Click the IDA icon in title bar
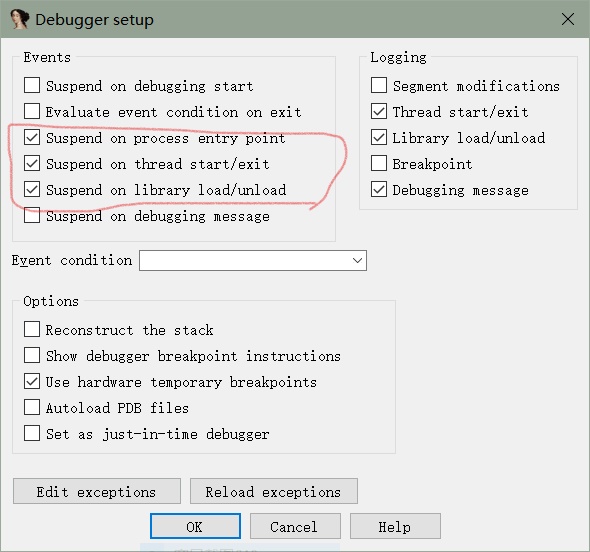 (20, 19)
